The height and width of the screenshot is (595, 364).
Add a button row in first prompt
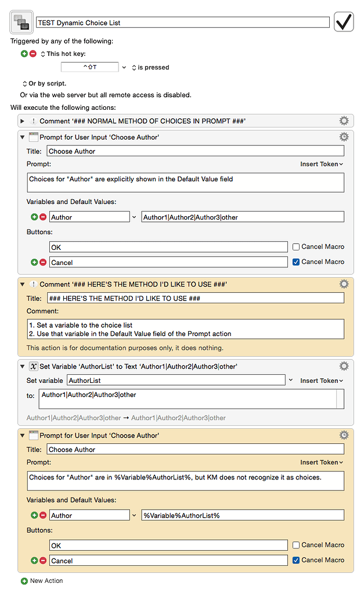coord(34,262)
